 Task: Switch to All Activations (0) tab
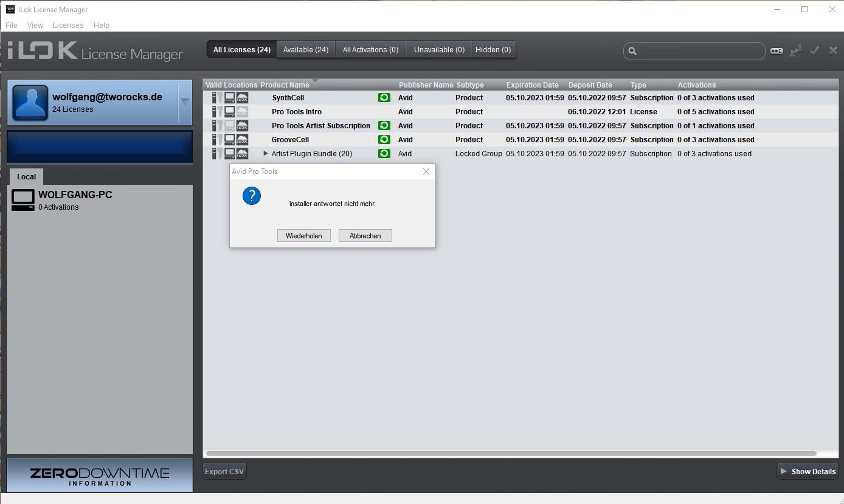click(x=370, y=50)
